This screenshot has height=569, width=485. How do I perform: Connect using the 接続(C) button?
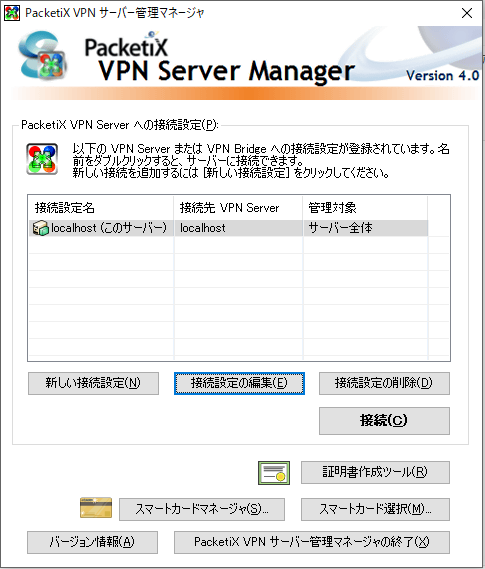click(384, 421)
